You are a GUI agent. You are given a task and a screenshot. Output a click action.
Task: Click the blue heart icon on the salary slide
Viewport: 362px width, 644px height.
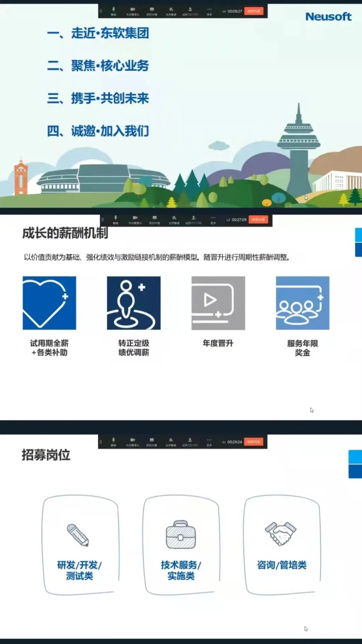[49, 303]
